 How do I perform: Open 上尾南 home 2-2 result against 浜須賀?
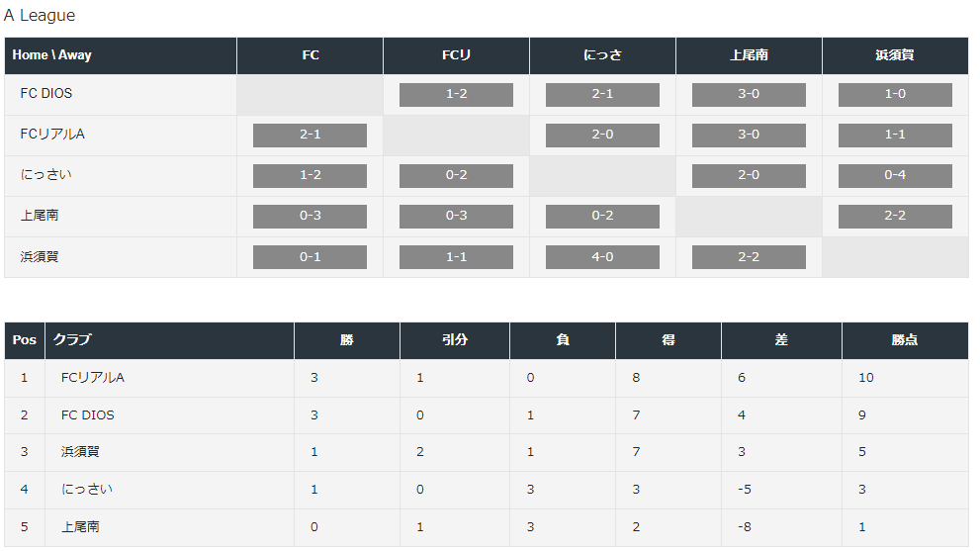pyautogui.click(x=895, y=217)
